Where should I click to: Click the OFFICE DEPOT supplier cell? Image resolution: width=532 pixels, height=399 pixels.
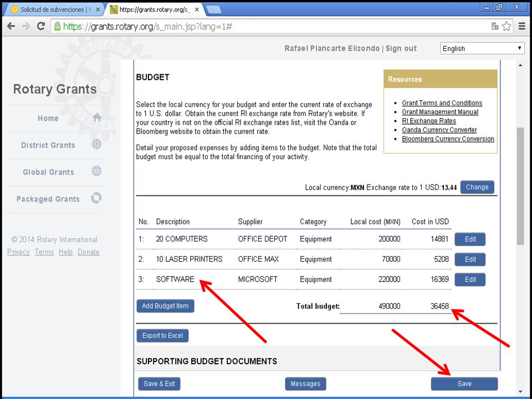(263, 239)
